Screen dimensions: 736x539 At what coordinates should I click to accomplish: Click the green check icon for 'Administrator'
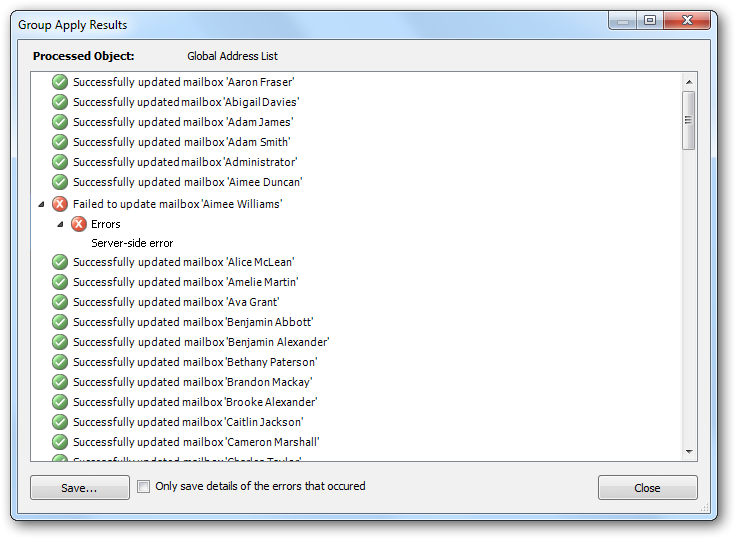point(60,162)
